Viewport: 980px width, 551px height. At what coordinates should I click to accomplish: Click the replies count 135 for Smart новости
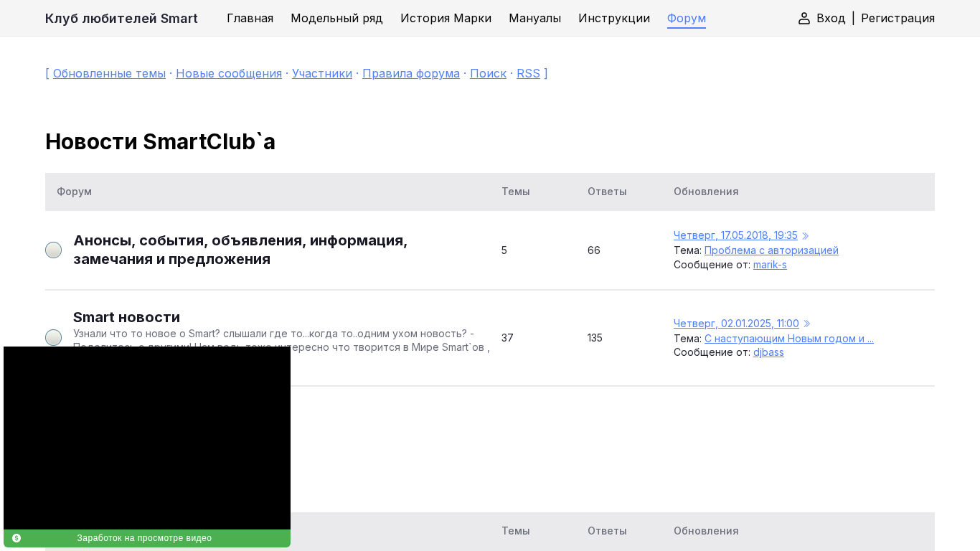coord(595,338)
